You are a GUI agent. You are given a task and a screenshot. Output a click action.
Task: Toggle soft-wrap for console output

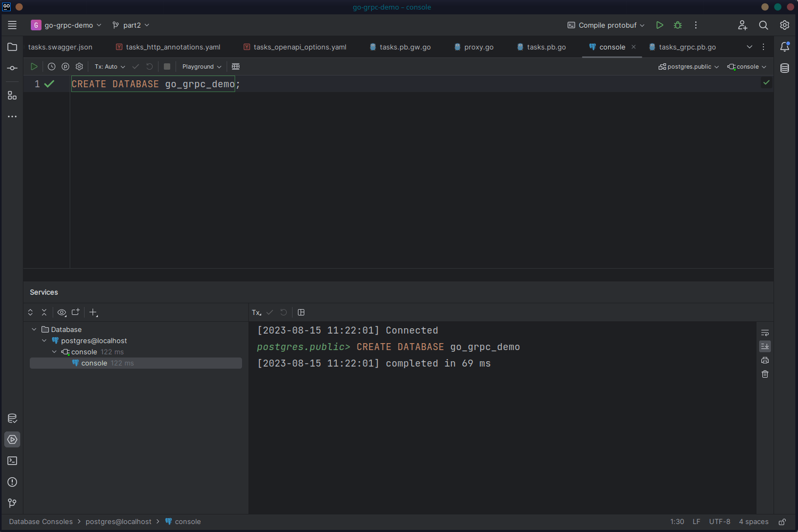pyautogui.click(x=764, y=332)
